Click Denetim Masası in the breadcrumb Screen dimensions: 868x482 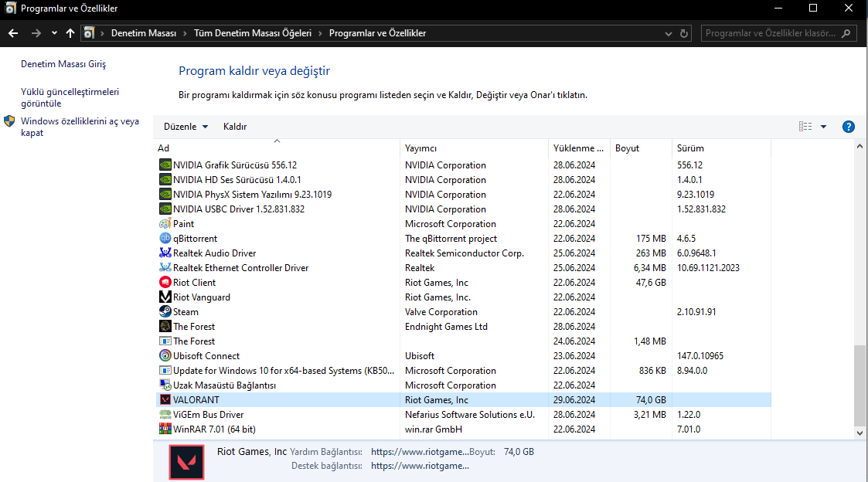tap(143, 33)
